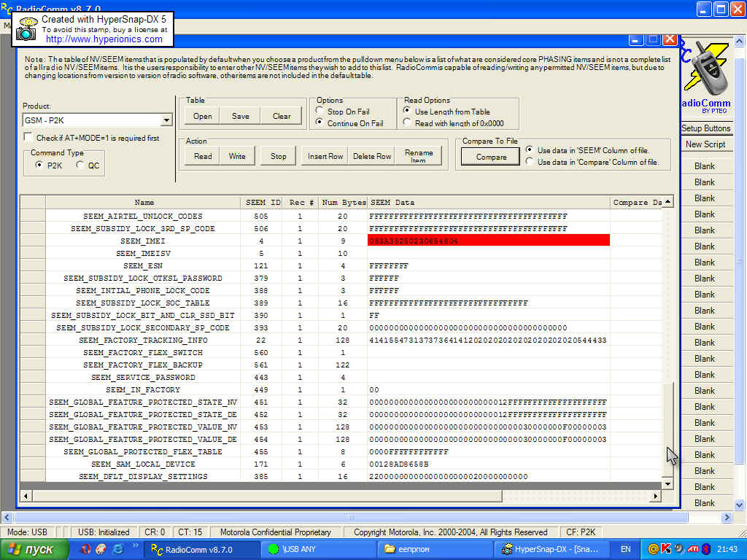Open the пуск Start menu

[x=34, y=550]
